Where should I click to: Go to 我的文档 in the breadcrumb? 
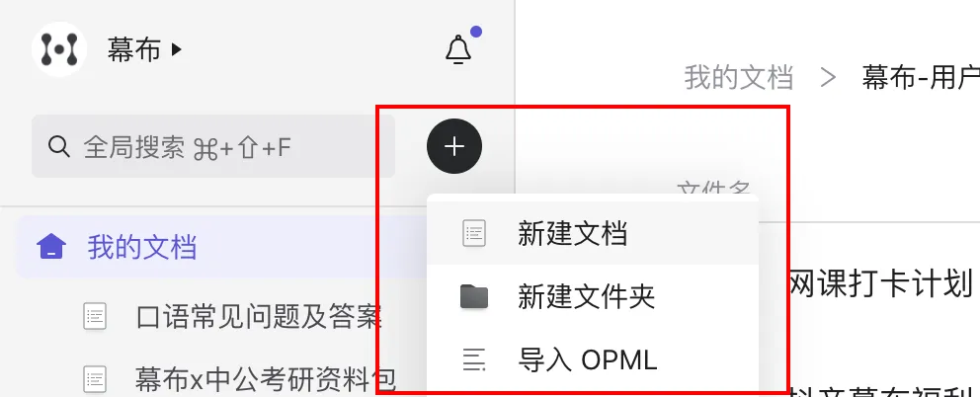tap(739, 78)
